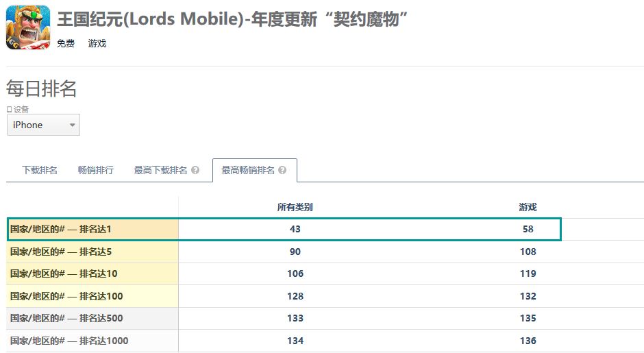Click value 119 in the 游戏 column
Viewport: 644px width, 353px height.
tap(528, 273)
